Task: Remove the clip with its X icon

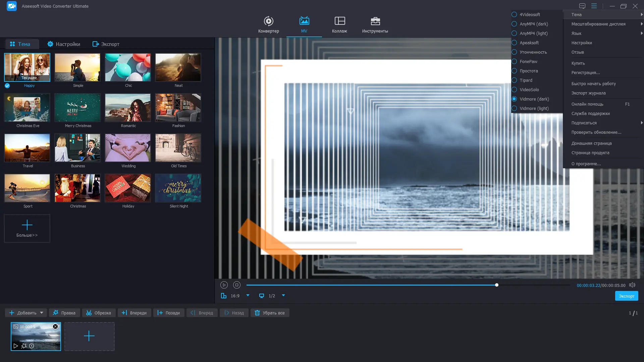Action: [55, 326]
